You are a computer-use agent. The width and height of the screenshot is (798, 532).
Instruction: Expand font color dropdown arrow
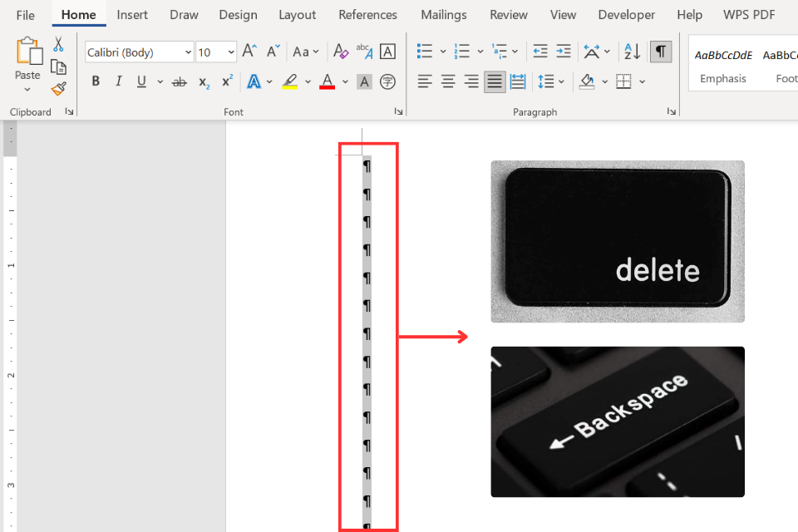point(345,81)
